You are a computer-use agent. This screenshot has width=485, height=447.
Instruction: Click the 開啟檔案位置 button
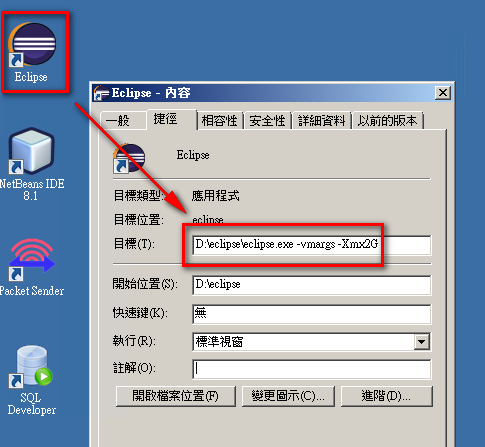(x=176, y=396)
